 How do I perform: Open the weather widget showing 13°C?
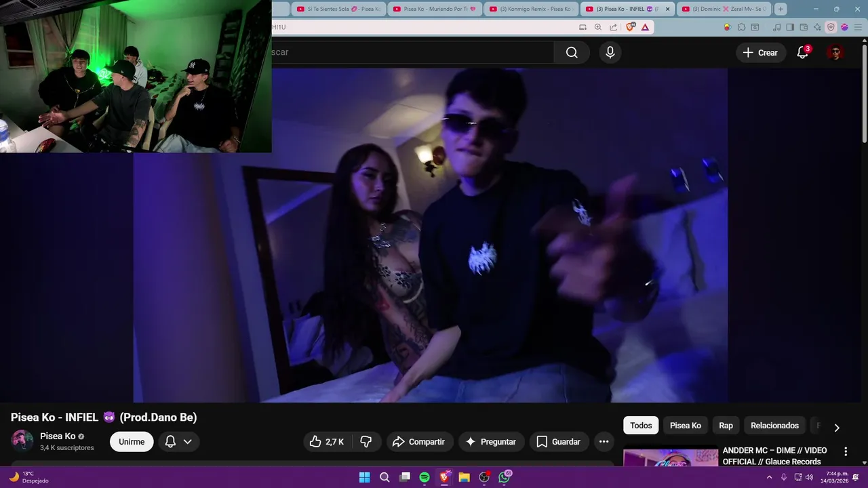(28, 477)
